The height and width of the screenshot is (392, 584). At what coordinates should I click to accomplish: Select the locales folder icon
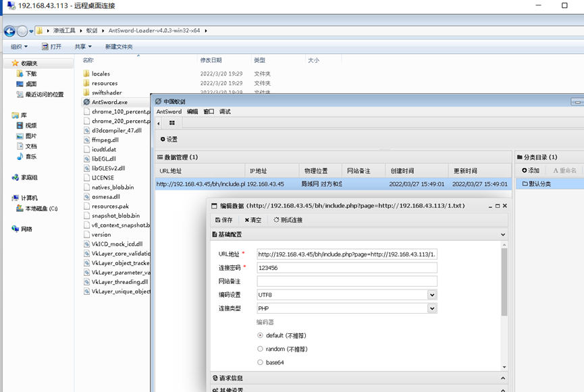click(86, 74)
